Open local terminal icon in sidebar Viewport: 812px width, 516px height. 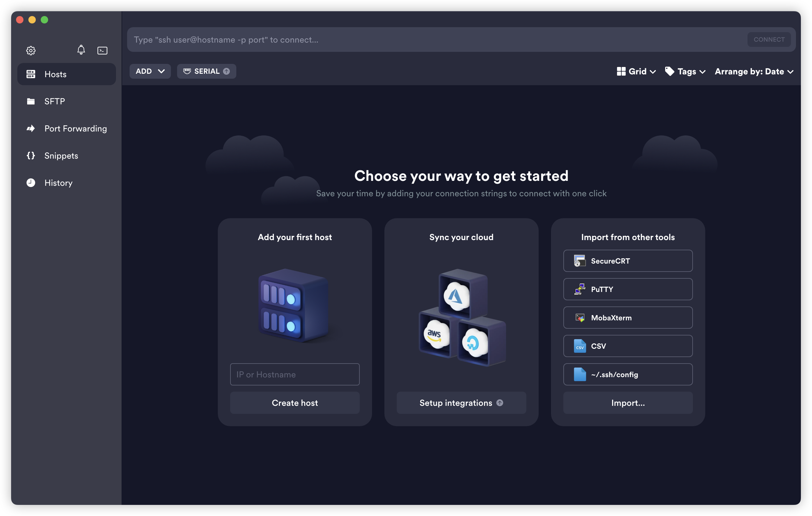pos(102,51)
